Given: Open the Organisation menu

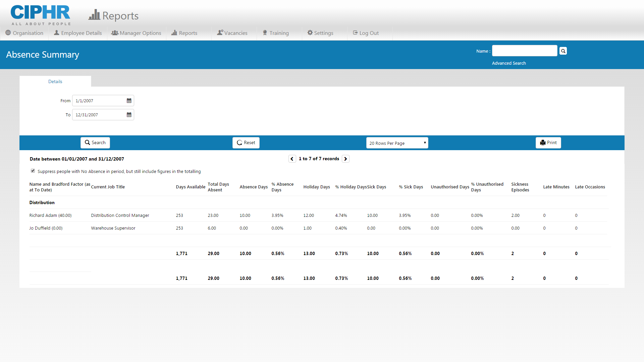Looking at the screenshot, I should coord(24,33).
